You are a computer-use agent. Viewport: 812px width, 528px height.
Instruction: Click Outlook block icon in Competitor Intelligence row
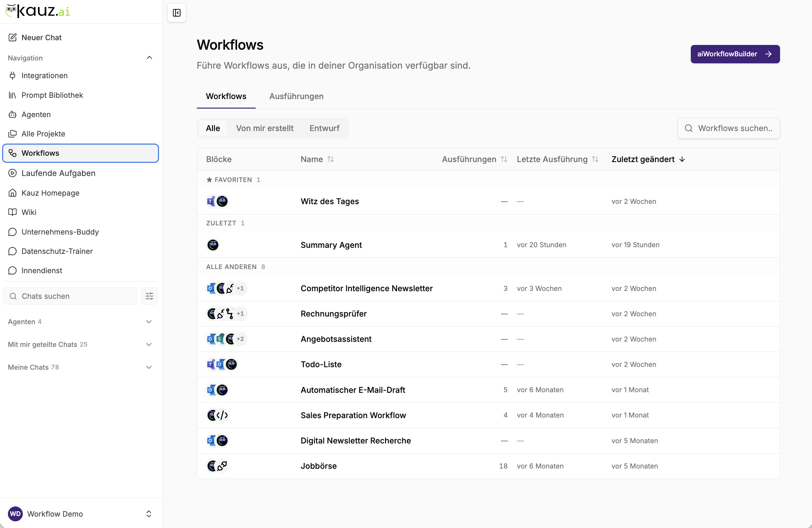211,288
